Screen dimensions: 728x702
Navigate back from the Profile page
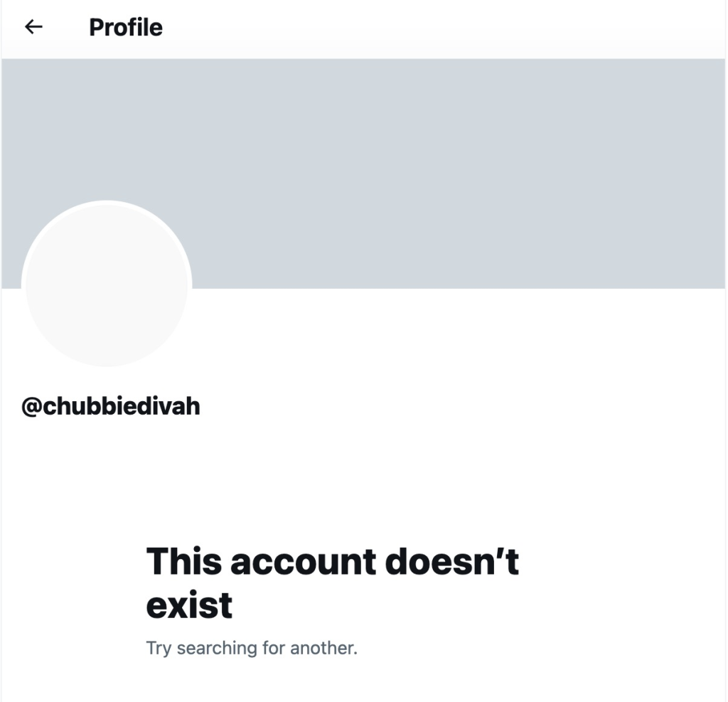coord(33,27)
